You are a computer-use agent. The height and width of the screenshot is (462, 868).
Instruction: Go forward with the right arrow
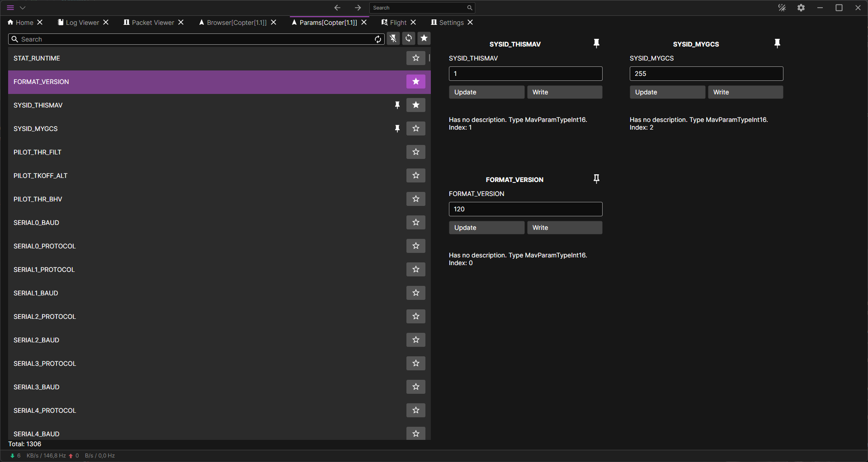358,8
